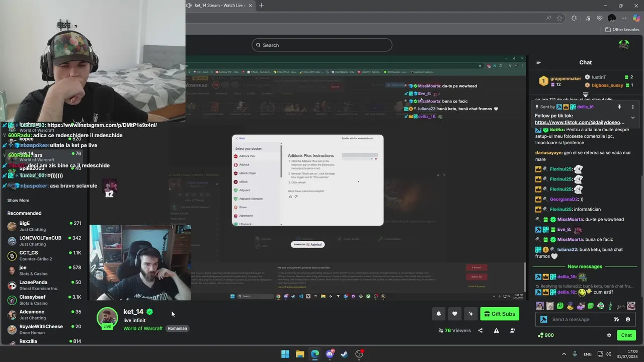Open RoyaleWithCheese recommended channel

click(44, 329)
